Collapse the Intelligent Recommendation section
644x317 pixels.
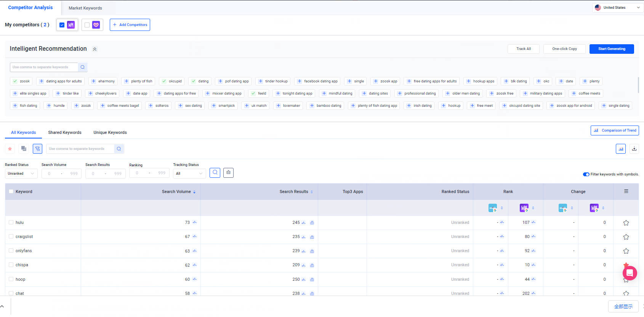(95, 49)
